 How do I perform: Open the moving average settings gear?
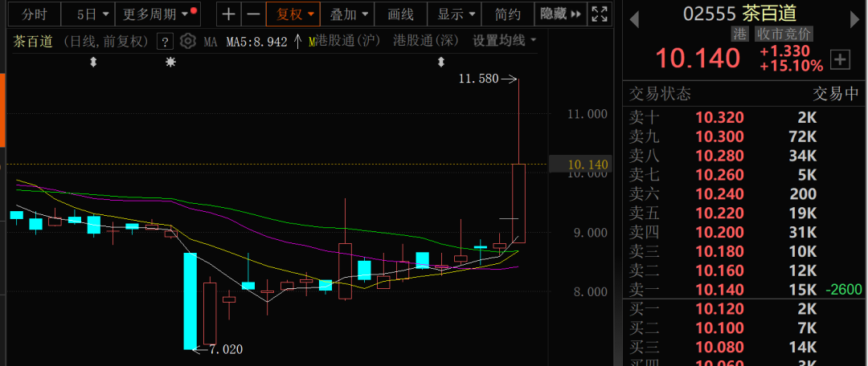pyautogui.click(x=188, y=41)
